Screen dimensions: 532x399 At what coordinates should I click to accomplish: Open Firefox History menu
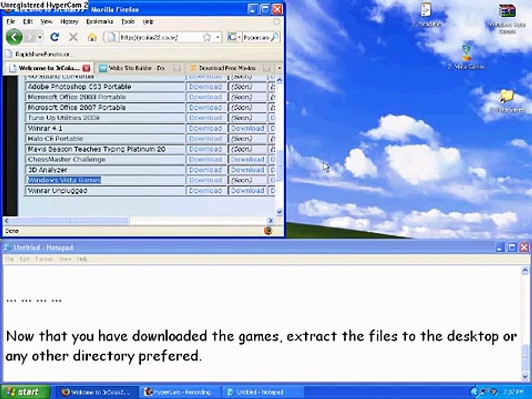pos(69,22)
